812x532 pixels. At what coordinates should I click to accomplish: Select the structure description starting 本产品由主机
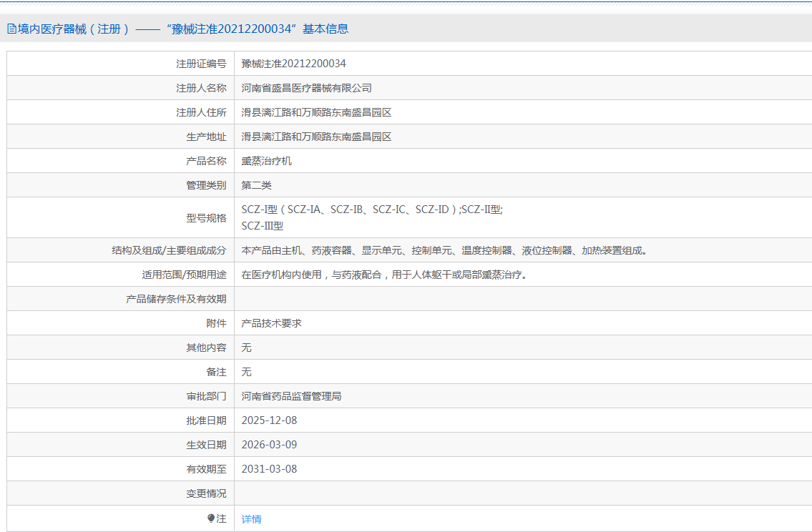pyautogui.click(x=444, y=250)
